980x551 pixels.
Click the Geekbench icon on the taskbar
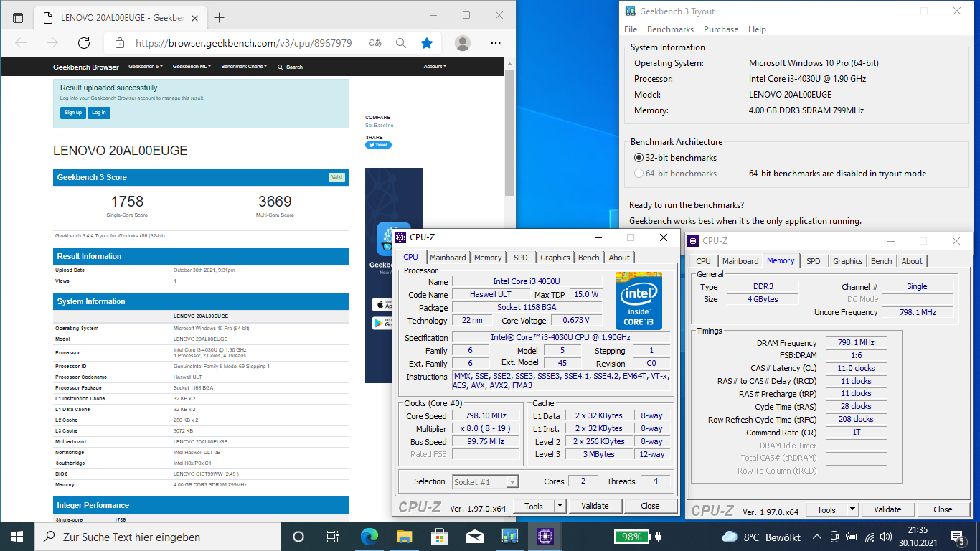(509, 537)
